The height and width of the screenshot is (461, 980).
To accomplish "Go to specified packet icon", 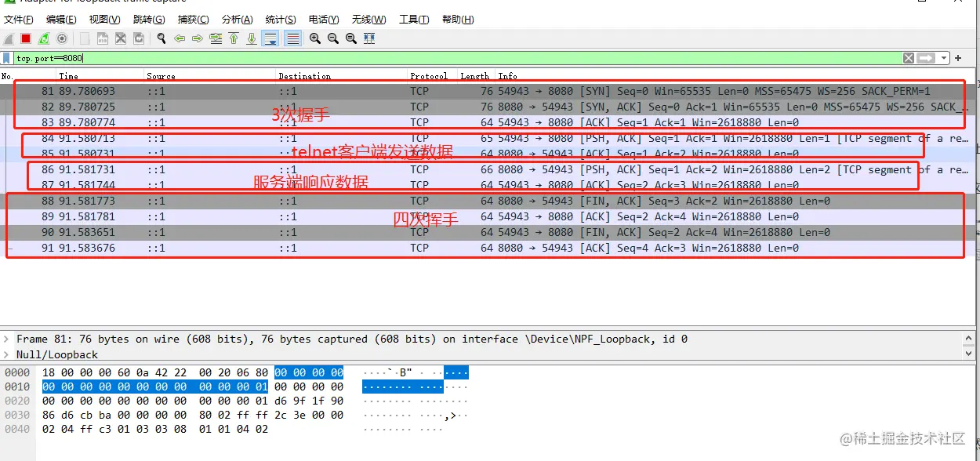I will click(216, 38).
